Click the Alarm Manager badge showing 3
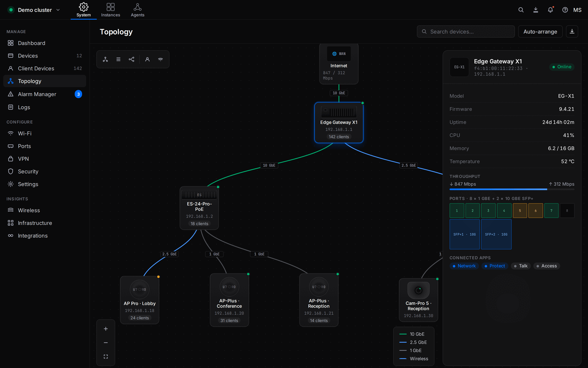 click(x=78, y=94)
